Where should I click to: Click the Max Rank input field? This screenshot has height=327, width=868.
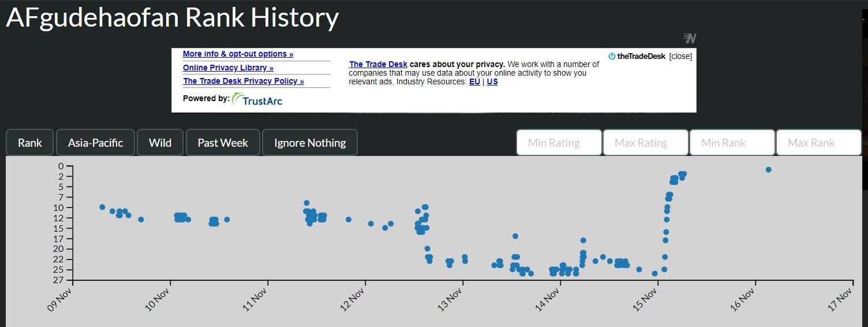point(818,143)
